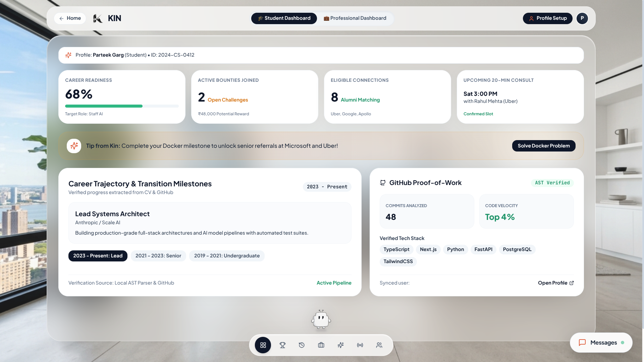644x362 pixels.
Task: Open the people connections icon in dock
Action: (379, 345)
